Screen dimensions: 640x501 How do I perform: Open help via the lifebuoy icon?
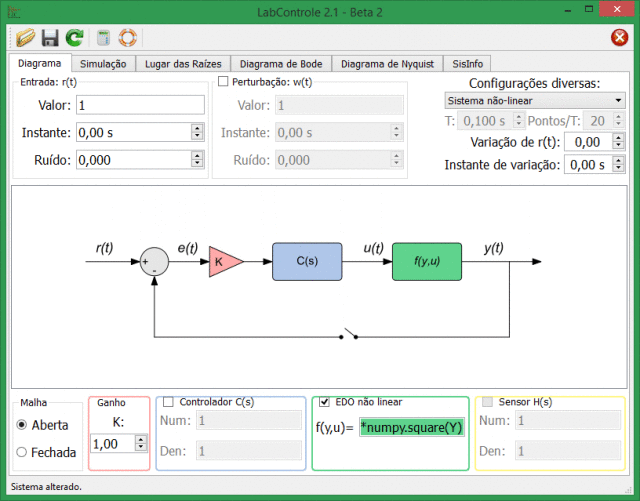click(127, 38)
